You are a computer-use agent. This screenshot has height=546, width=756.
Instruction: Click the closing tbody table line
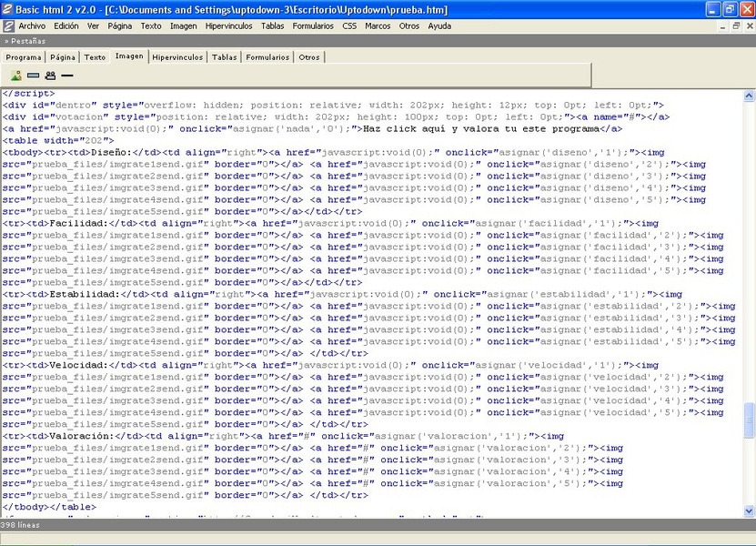pyautogui.click(x=49, y=507)
